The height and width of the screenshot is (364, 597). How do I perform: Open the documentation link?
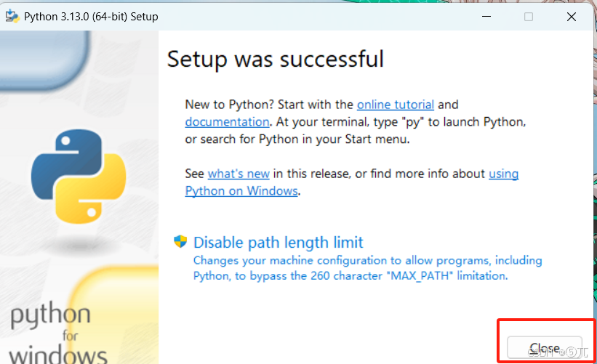point(227,122)
